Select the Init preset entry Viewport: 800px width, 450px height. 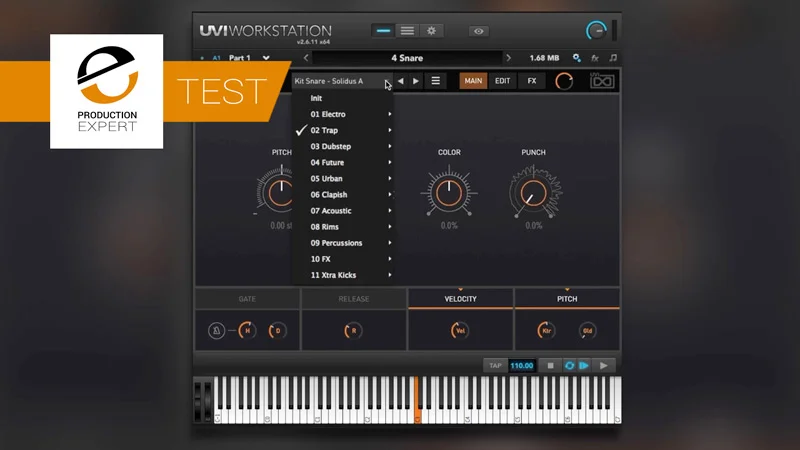coord(342,98)
